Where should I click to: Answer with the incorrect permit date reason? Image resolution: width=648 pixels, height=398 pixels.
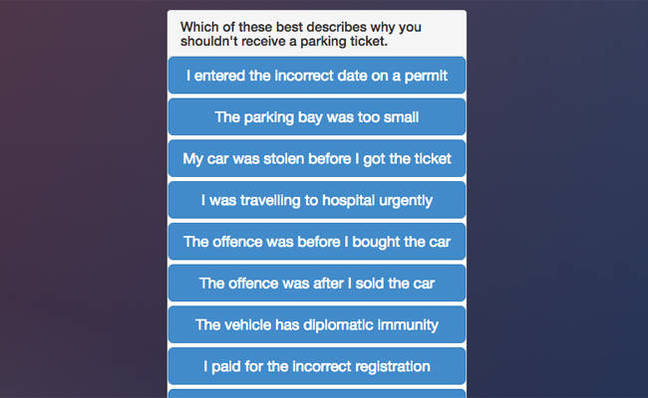[x=317, y=75]
